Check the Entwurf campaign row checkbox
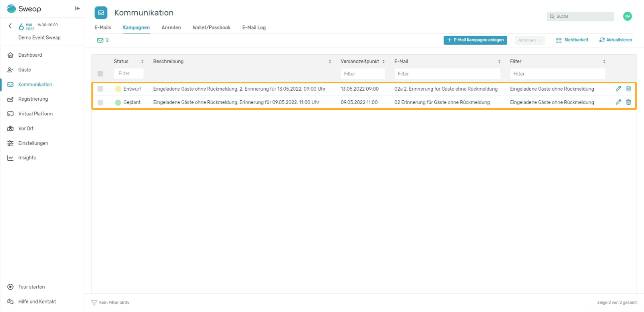The width and height of the screenshot is (644, 312). pos(100,89)
